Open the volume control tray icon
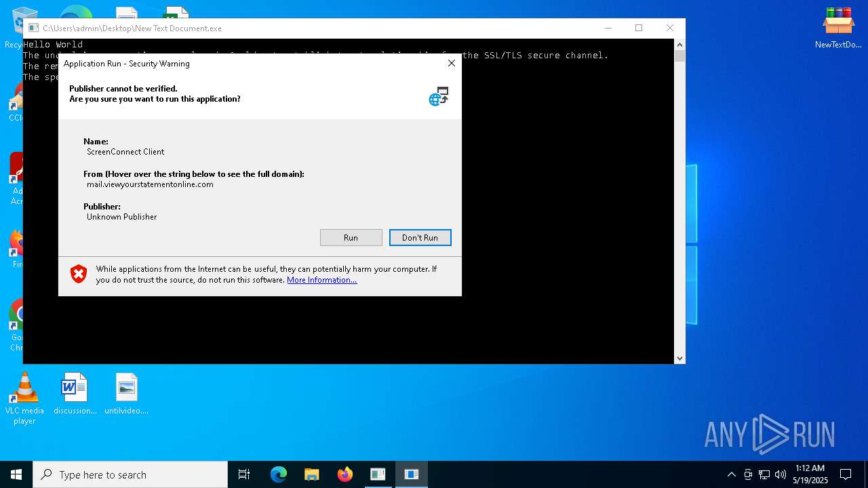Image resolution: width=868 pixels, height=488 pixels. tap(781, 474)
